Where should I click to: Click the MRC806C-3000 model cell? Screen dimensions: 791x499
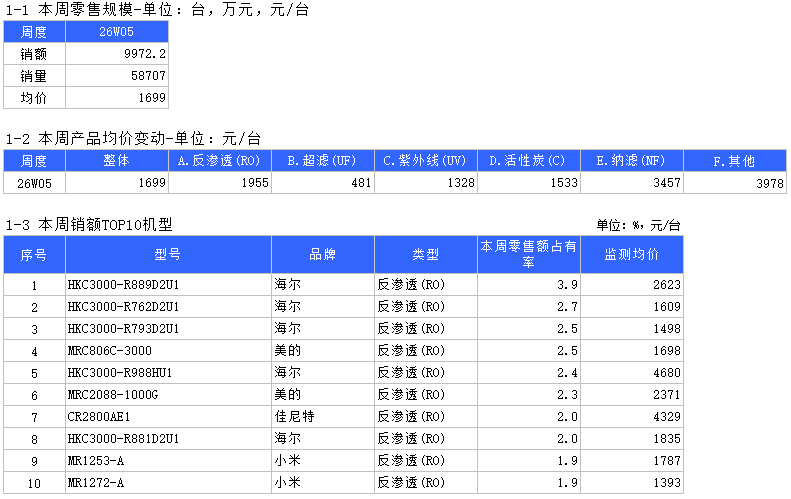[168, 351]
